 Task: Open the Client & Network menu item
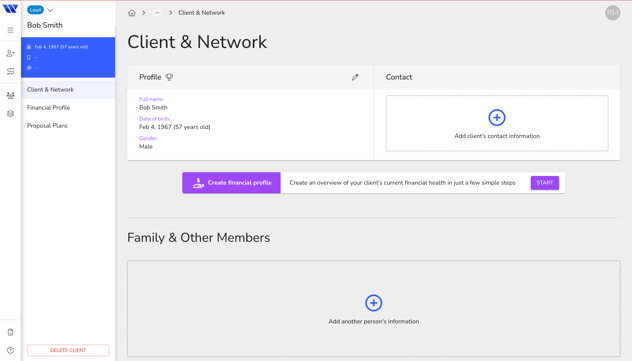[x=68, y=89]
